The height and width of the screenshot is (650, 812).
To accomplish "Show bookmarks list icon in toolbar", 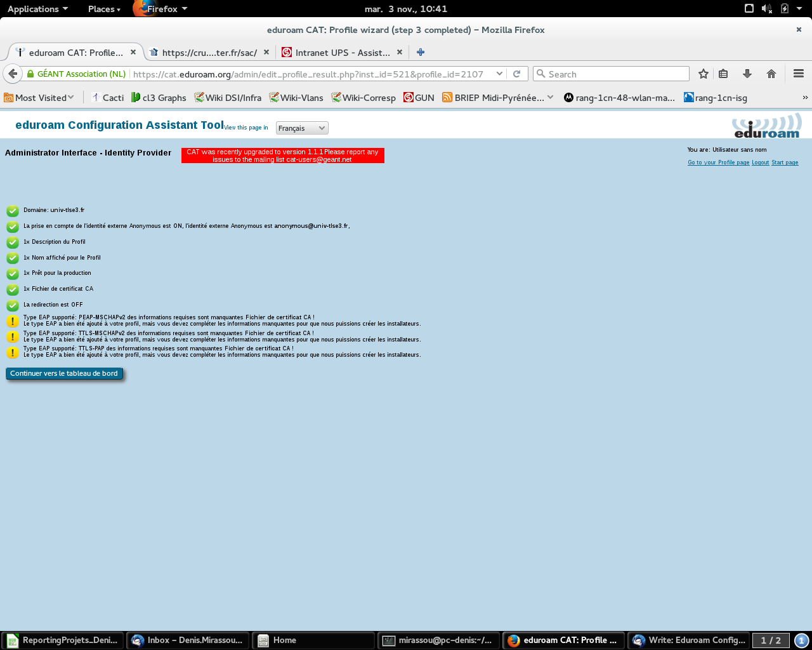I will pyautogui.click(x=723, y=74).
